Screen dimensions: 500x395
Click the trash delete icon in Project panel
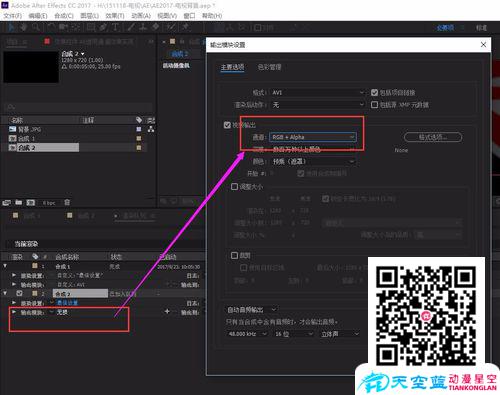pos(67,202)
